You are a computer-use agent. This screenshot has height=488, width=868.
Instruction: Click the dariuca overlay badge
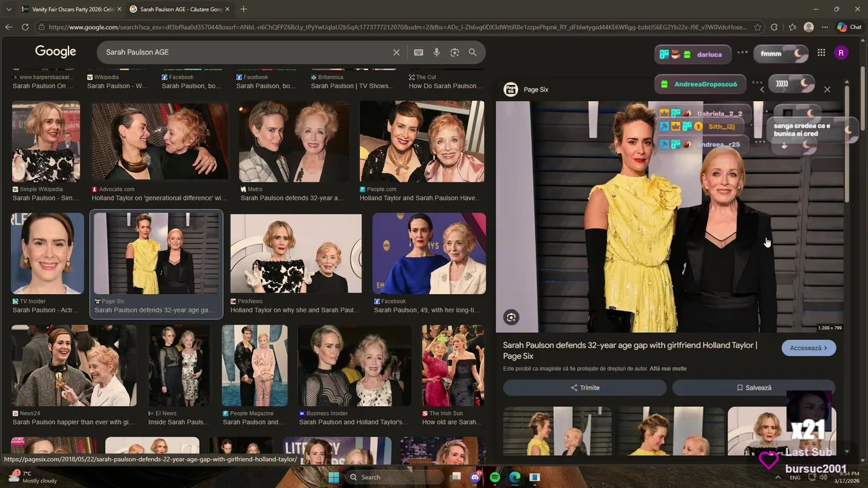pyautogui.click(x=693, y=54)
